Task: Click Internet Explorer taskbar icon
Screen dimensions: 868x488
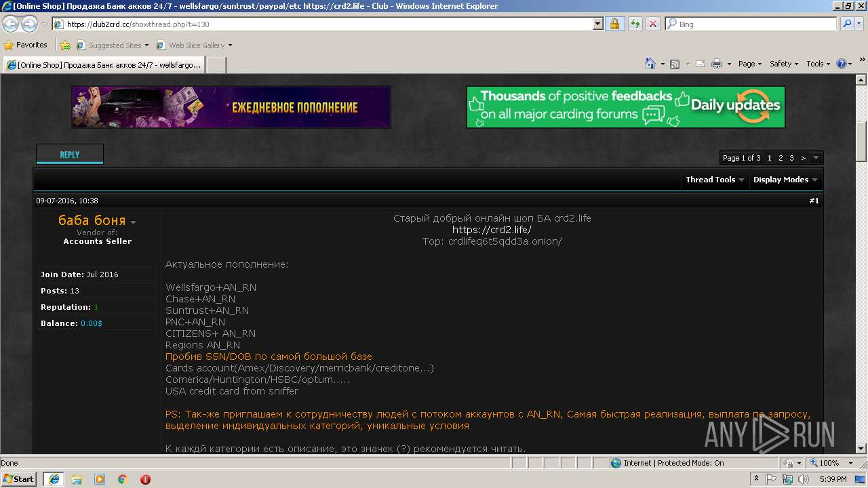Action: click(54, 479)
